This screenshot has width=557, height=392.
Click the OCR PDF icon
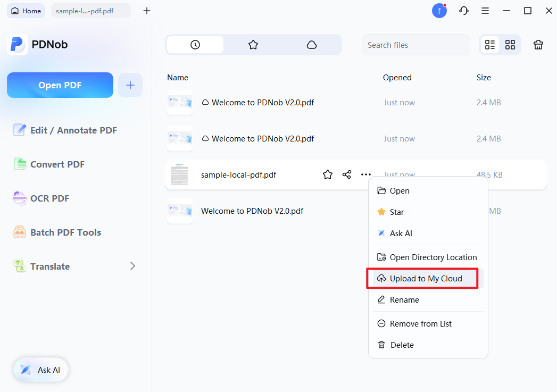(20, 198)
